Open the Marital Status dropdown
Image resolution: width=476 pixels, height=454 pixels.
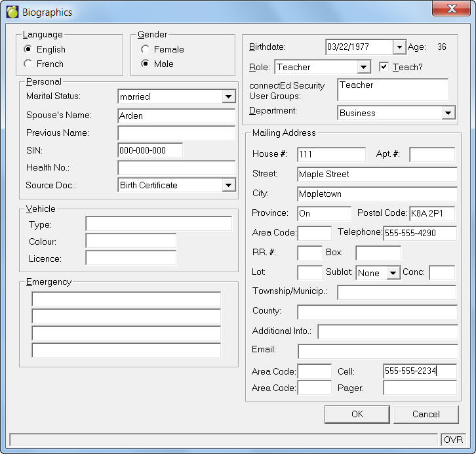[228, 97]
